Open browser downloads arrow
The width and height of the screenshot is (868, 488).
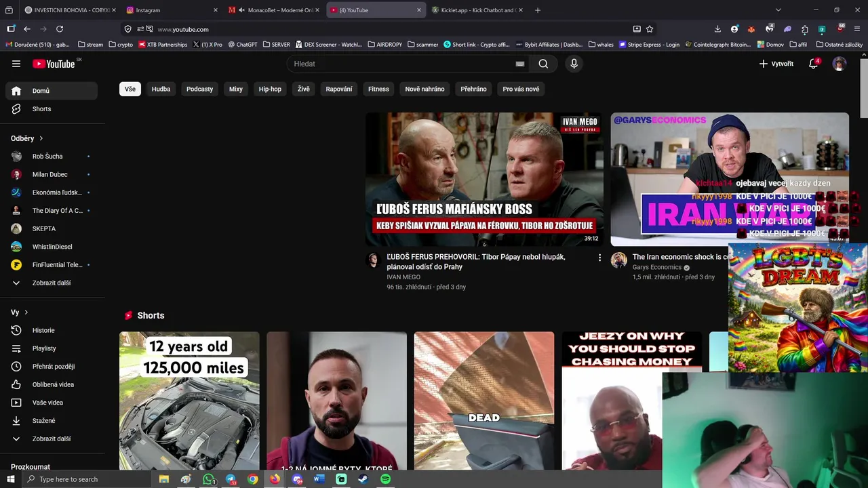pos(717,29)
